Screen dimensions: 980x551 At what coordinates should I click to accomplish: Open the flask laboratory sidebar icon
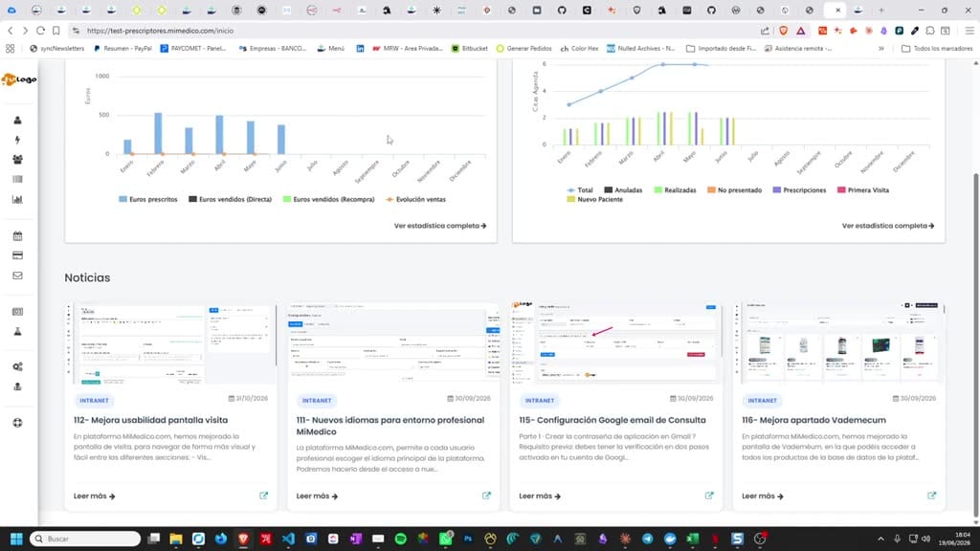pos(17,332)
